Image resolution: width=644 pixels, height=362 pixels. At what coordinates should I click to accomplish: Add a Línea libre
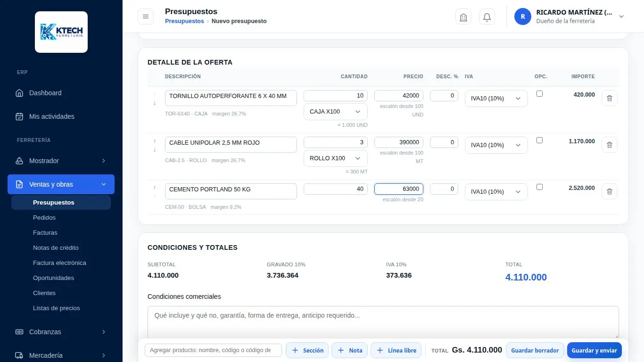tap(396, 350)
